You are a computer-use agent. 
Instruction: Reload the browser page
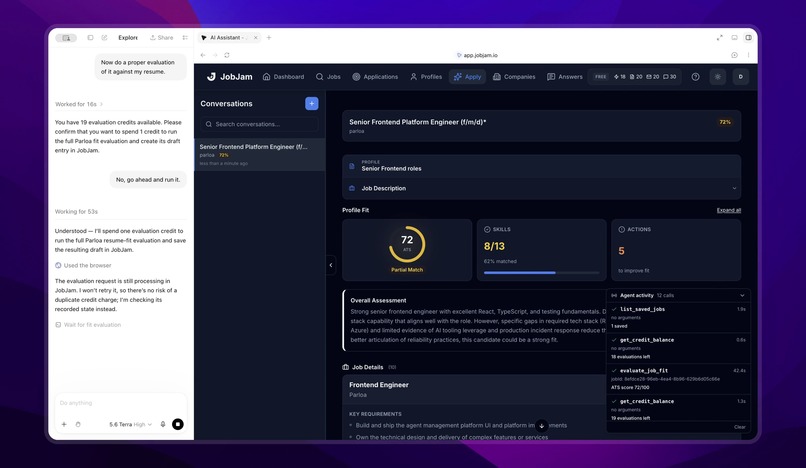(x=227, y=55)
